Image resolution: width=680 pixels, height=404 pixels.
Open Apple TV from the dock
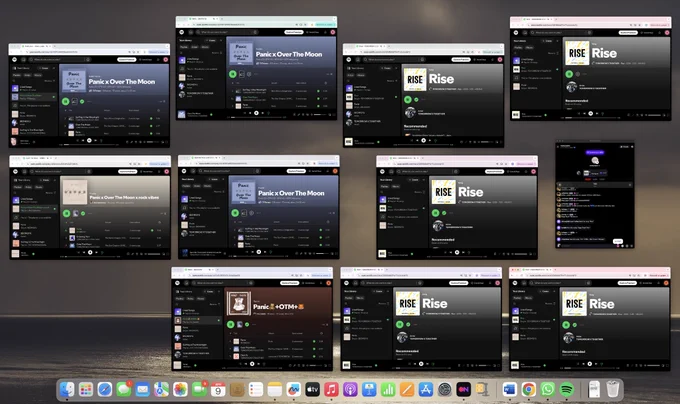tap(312, 389)
